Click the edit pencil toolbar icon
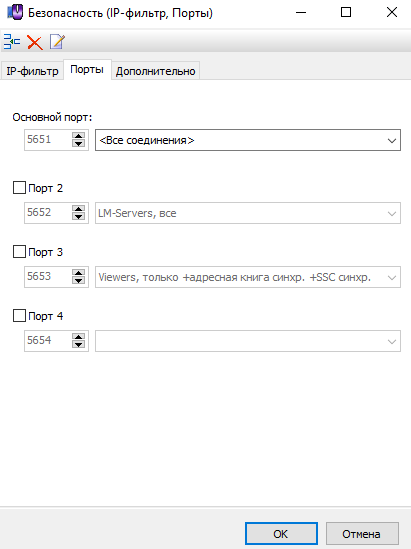 (57, 42)
